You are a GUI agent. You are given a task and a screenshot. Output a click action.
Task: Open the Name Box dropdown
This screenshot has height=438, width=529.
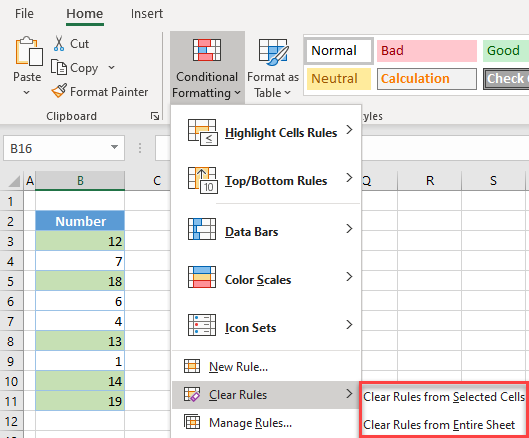point(114,147)
